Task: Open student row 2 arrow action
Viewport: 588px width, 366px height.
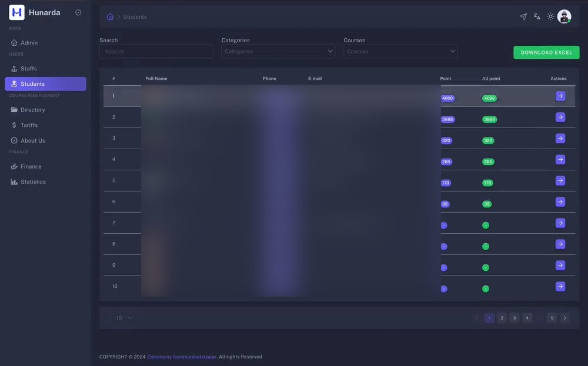Action: 560,117
